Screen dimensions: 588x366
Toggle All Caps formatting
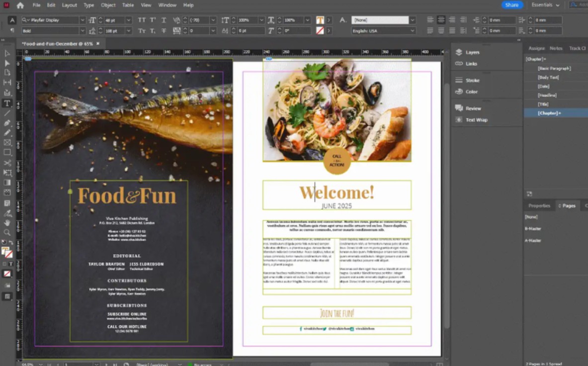[x=142, y=19]
